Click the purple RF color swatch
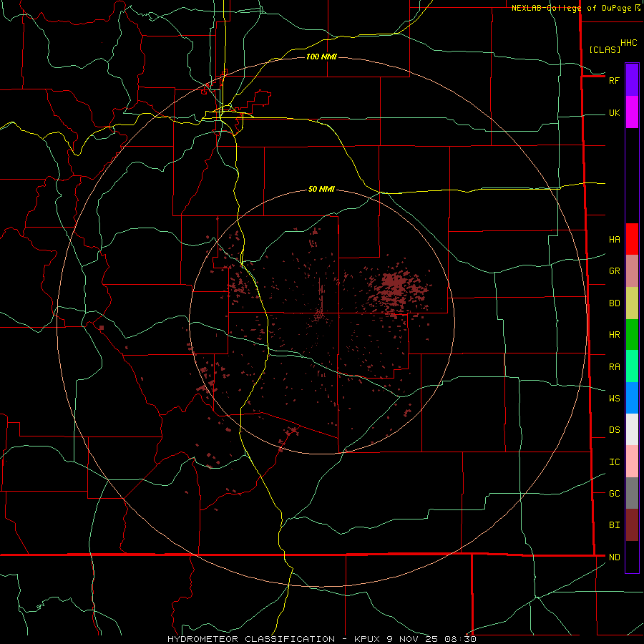Image resolution: width=644 pixels, height=644 pixels. click(x=632, y=80)
